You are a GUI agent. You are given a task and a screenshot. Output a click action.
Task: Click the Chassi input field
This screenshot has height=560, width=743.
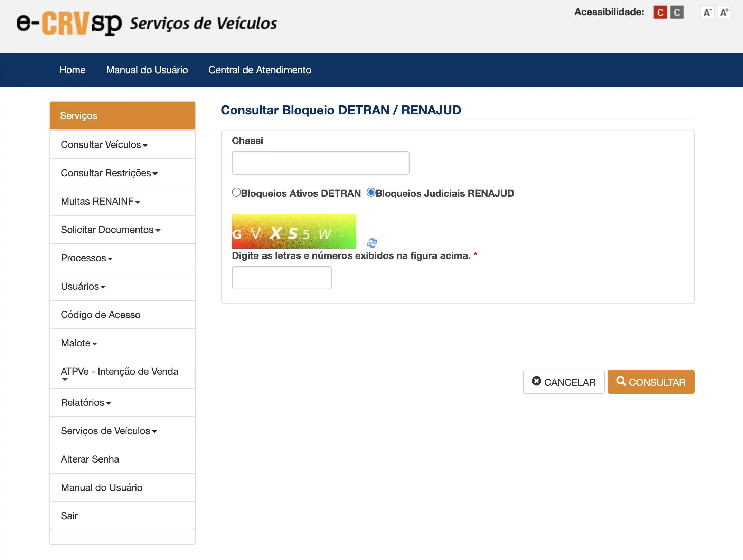[x=320, y=163]
